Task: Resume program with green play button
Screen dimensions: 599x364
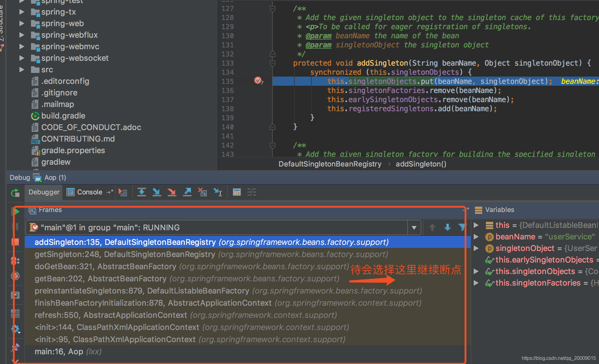Action: pyautogui.click(x=17, y=211)
